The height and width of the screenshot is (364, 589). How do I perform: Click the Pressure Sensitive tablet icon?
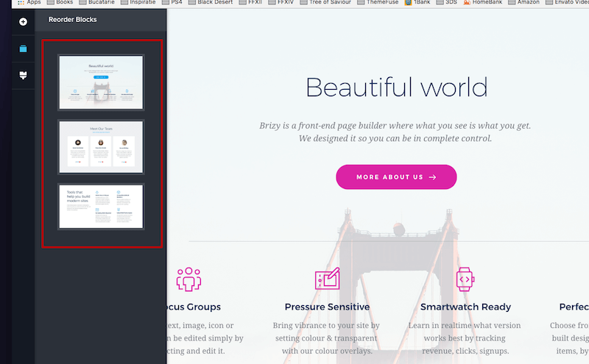point(327,279)
